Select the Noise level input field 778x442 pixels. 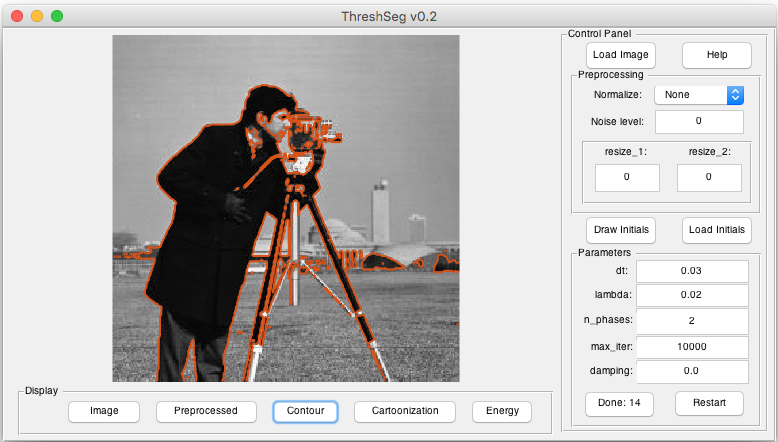pyautogui.click(x=699, y=122)
